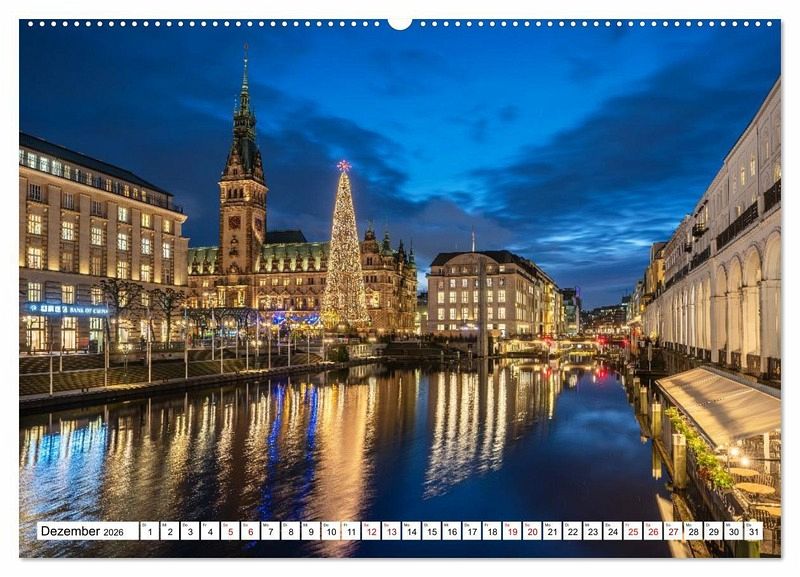Choose the red holiday cell 26
The width and height of the screenshot is (800, 577).
coord(654,531)
